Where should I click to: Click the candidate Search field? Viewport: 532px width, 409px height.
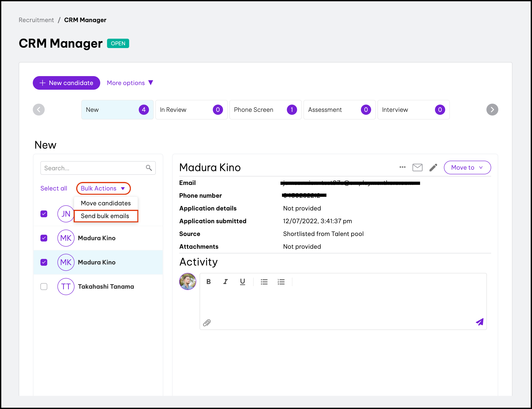(x=94, y=168)
